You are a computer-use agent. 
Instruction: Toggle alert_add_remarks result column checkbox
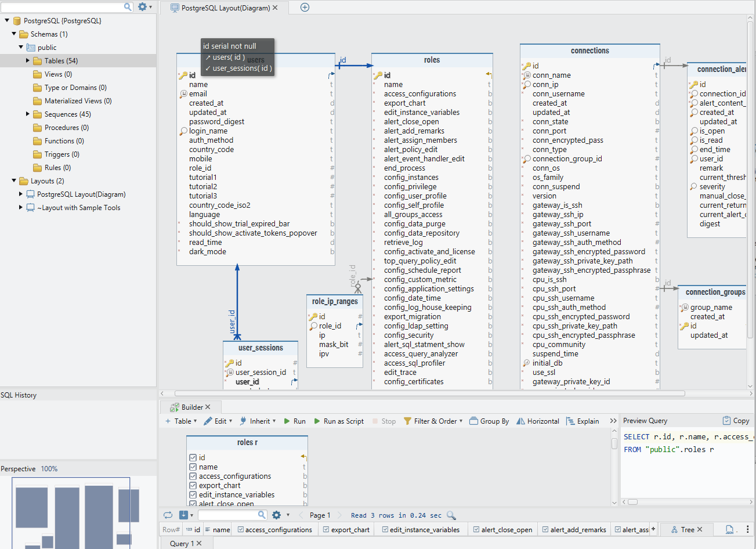545,530
